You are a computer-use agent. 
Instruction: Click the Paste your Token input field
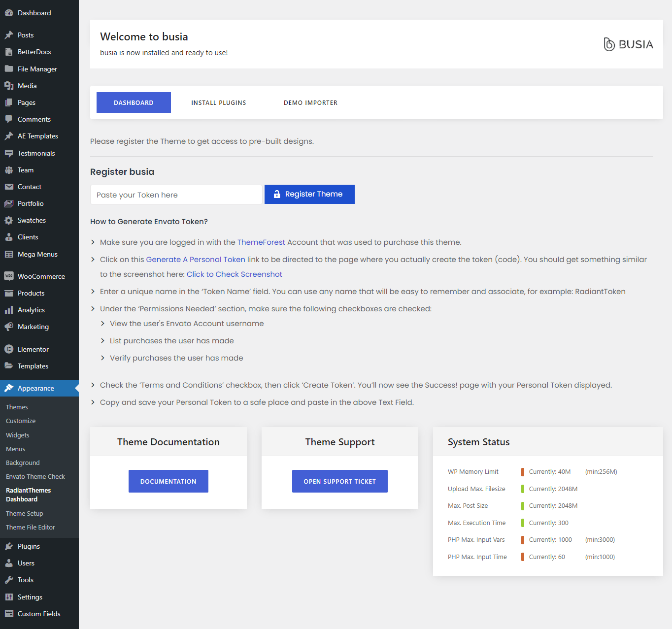(x=176, y=195)
